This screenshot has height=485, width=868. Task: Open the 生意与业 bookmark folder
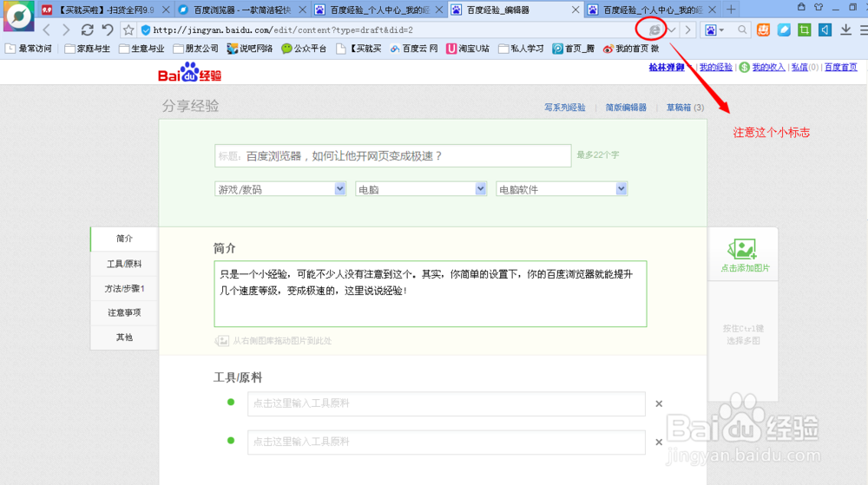(x=141, y=49)
